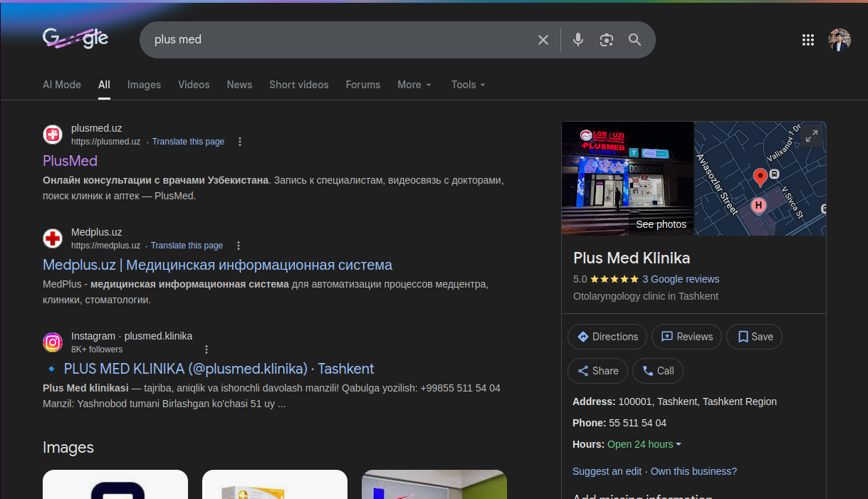
Task: Clear the search box with the X icon
Action: (x=543, y=40)
